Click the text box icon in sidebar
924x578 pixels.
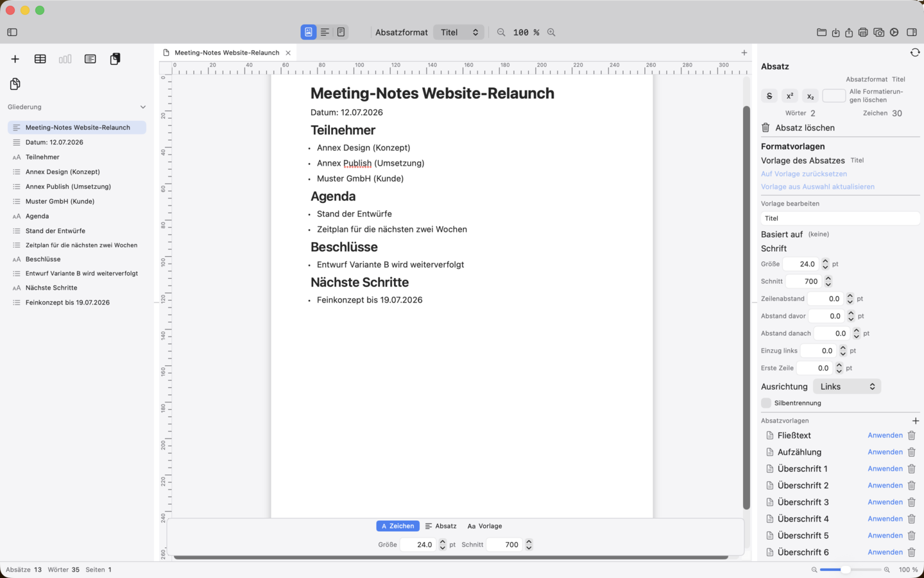click(x=90, y=59)
